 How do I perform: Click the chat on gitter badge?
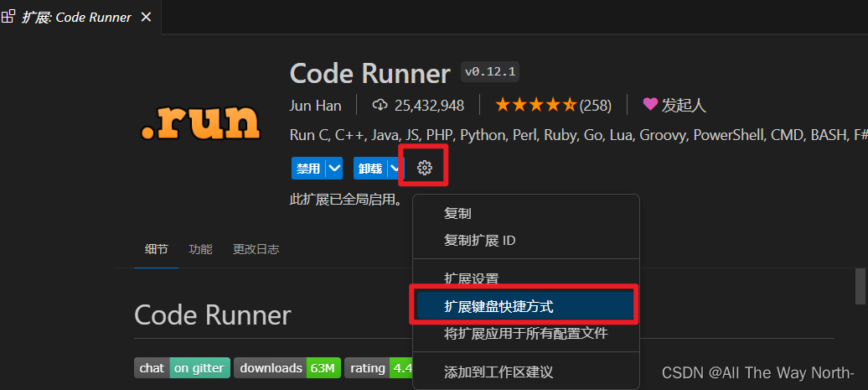click(x=182, y=368)
